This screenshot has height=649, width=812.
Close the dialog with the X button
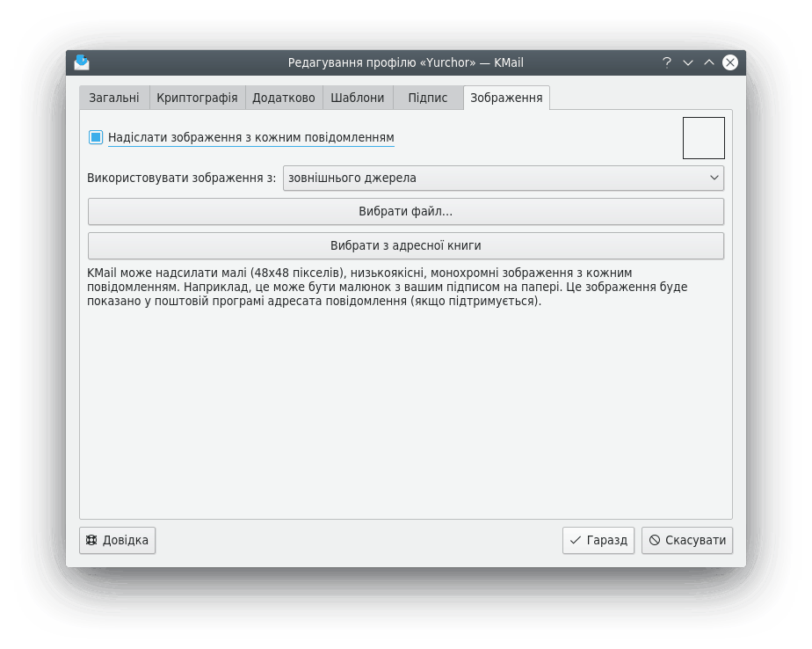point(729,62)
